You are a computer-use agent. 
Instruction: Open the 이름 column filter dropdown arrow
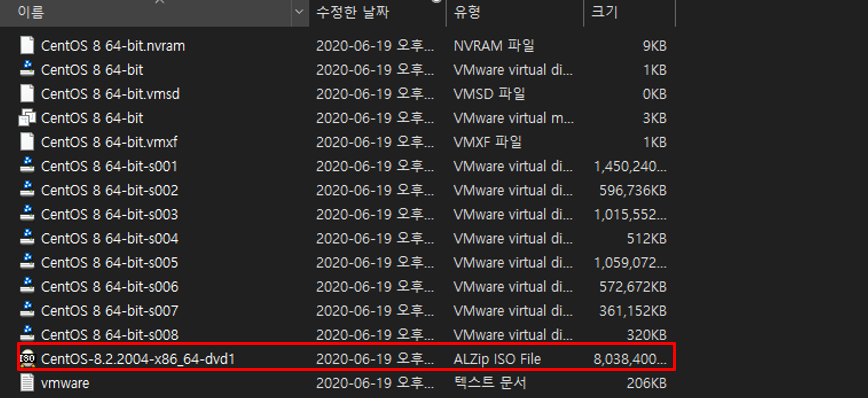point(299,12)
